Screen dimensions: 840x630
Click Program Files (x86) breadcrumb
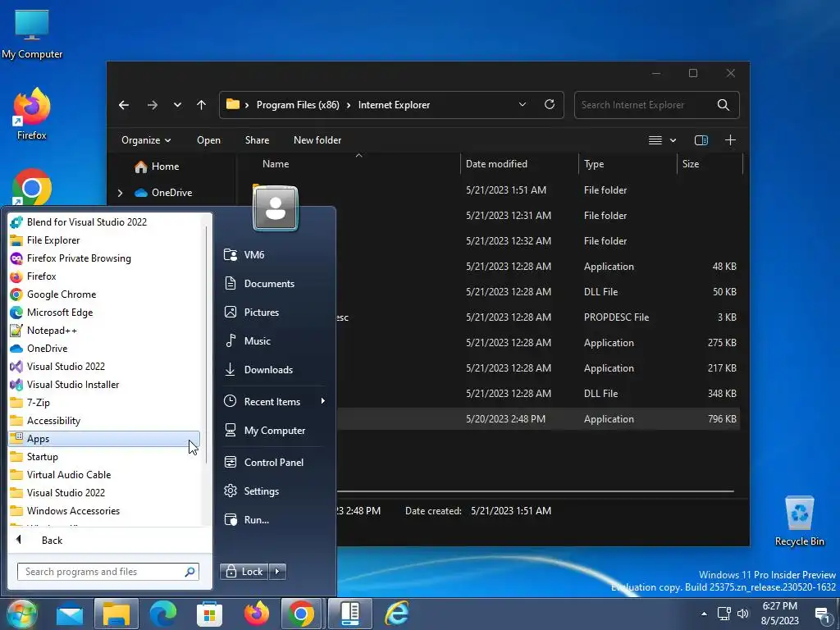click(298, 105)
